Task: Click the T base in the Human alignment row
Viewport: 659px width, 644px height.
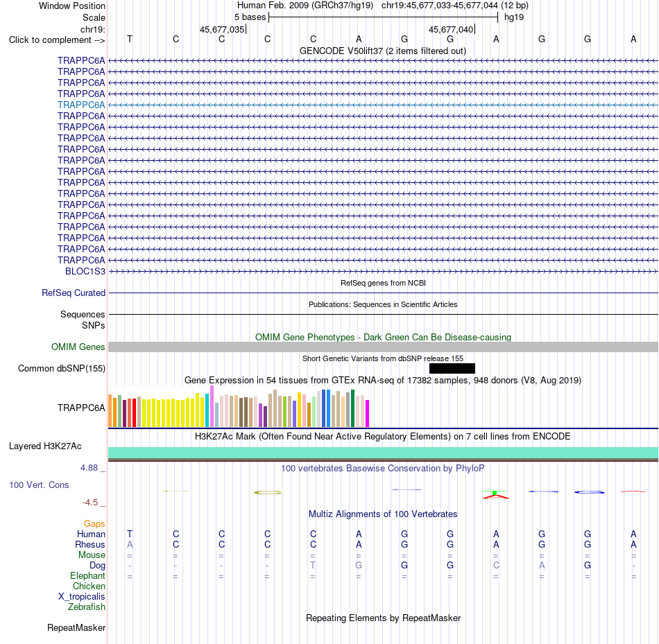Action: (130, 534)
